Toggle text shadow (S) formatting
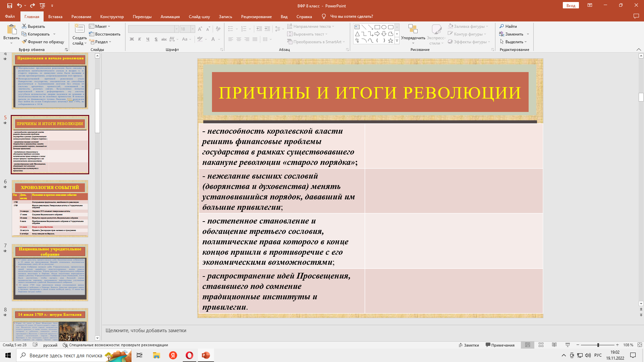Screen dimensions: 644x362 pos(156,39)
